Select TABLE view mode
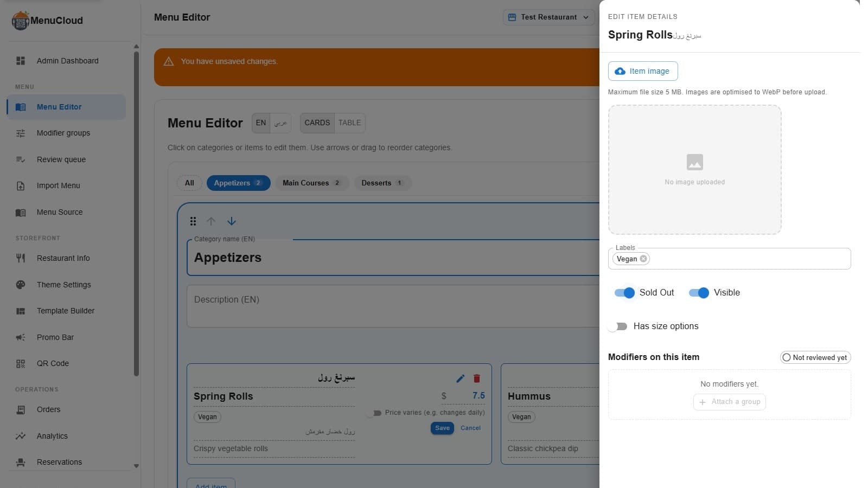 [x=350, y=123]
